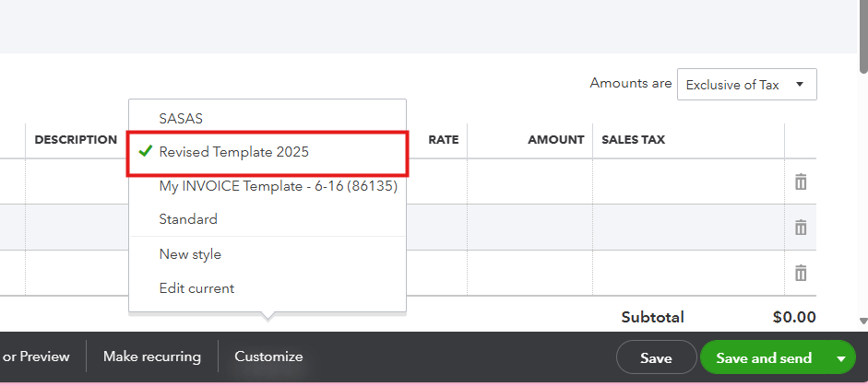Open the Customize menu button
The height and width of the screenshot is (386, 868).
pyautogui.click(x=268, y=357)
